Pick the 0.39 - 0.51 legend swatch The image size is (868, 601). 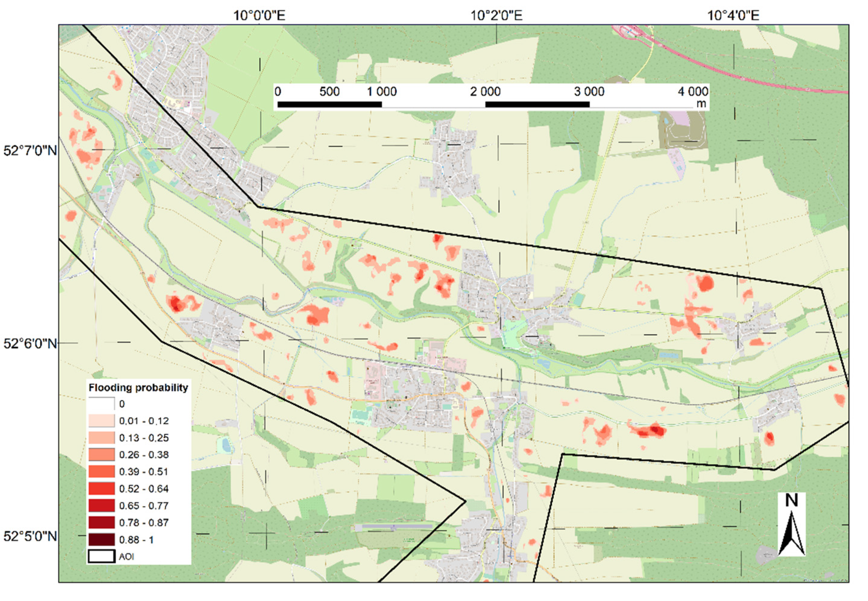tap(101, 471)
